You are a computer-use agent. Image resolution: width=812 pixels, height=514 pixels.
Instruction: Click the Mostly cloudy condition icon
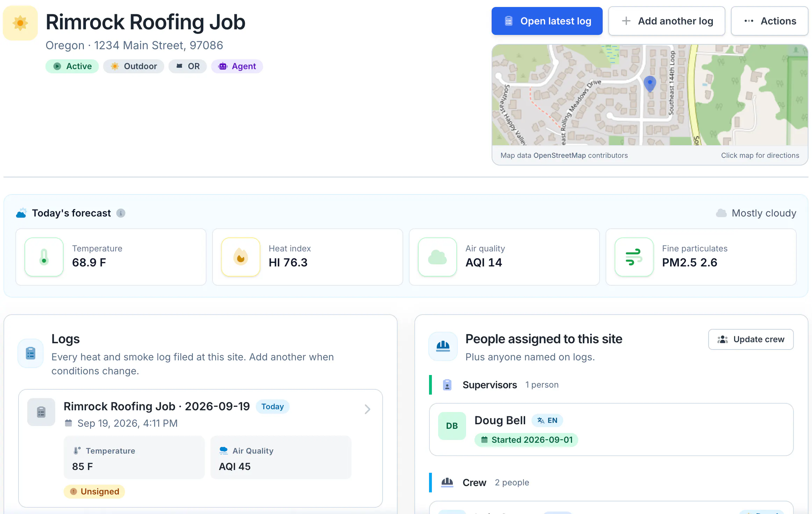(x=722, y=213)
